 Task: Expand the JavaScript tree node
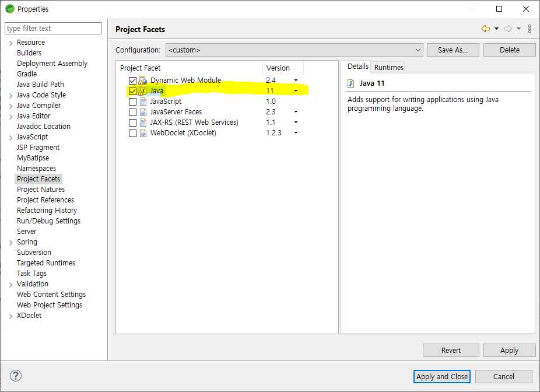pos(10,138)
